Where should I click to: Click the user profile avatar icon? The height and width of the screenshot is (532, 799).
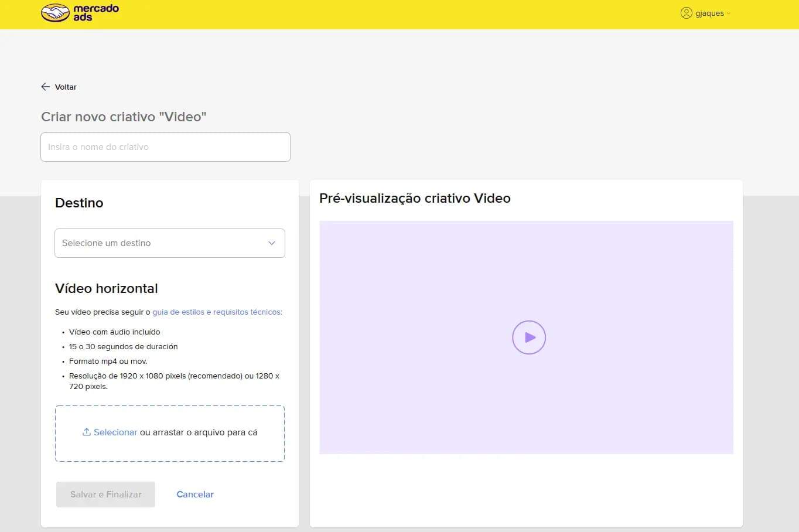coord(687,13)
